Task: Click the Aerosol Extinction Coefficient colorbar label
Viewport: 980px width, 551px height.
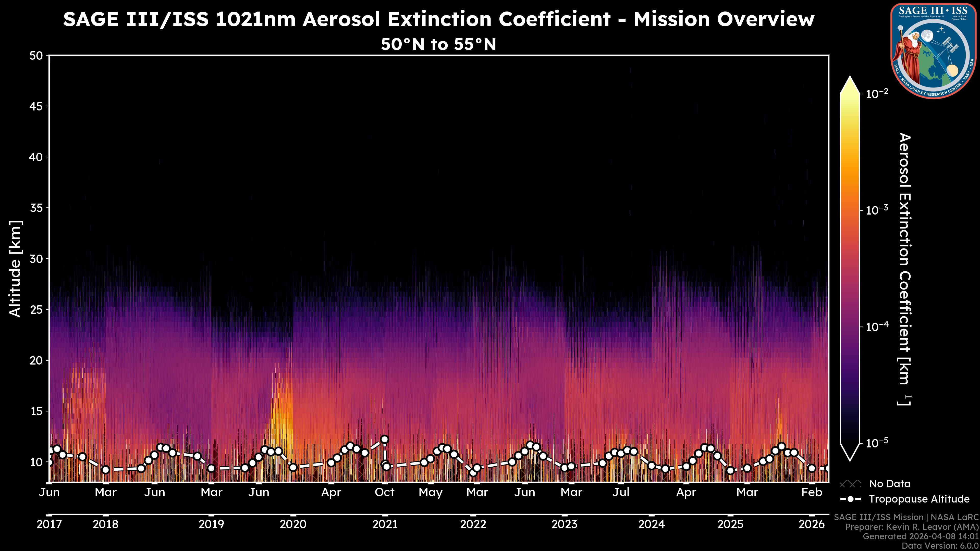Action: coord(904,268)
